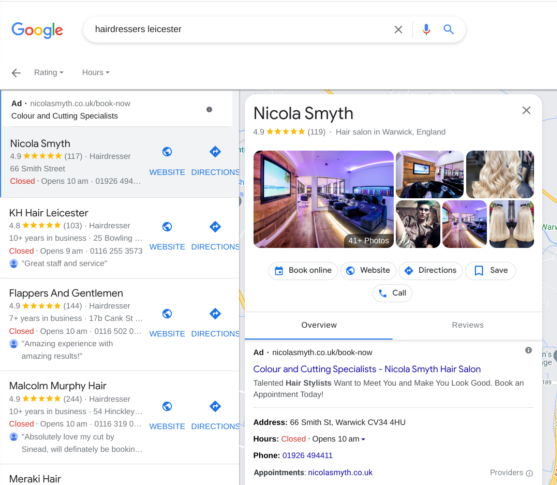Get directions to Malcolm Murphy Hair

tap(215, 406)
